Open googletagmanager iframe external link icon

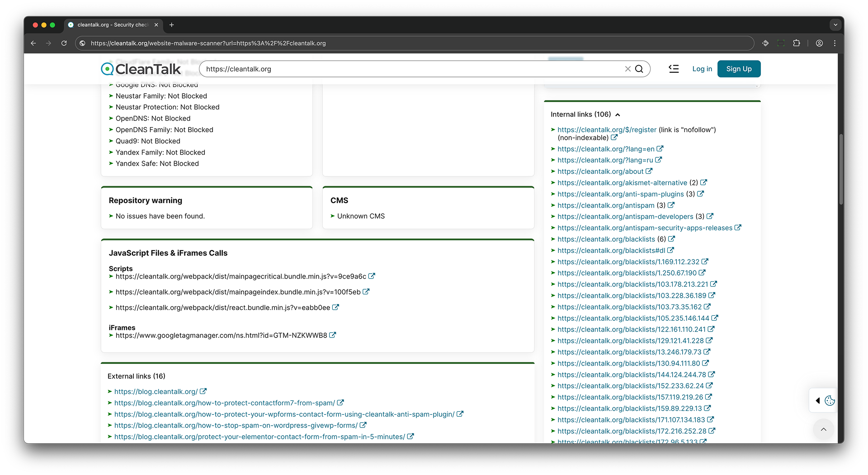(x=333, y=335)
